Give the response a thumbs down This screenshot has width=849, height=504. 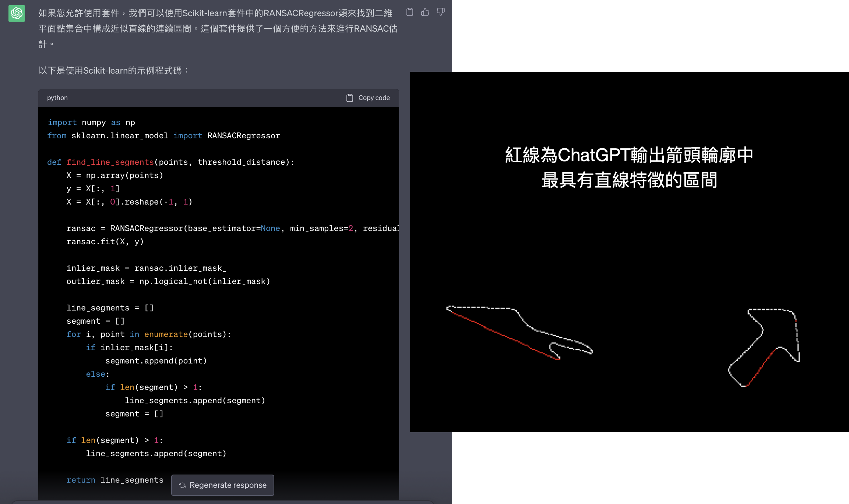(441, 12)
